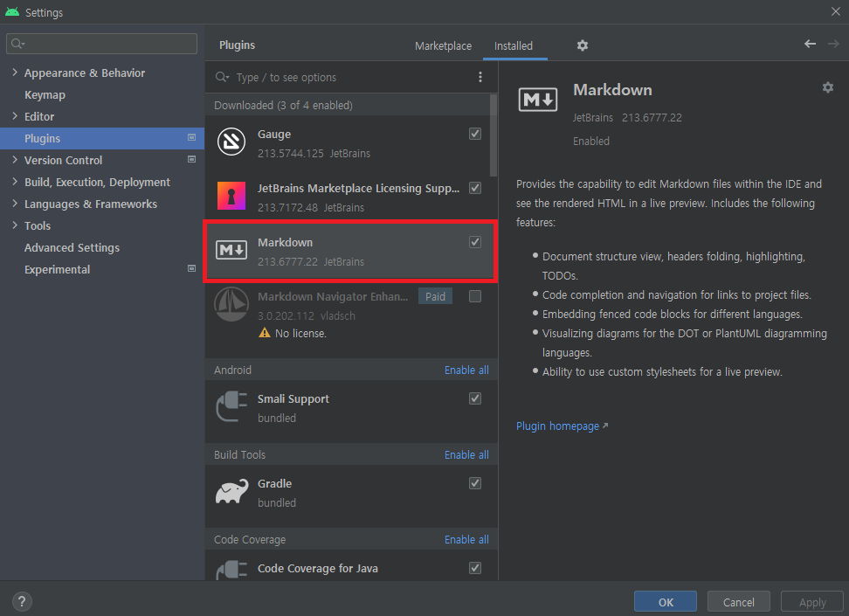This screenshot has height=616, width=849.
Task: Open the plugins manage gear menu
Action: tap(582, 45)
